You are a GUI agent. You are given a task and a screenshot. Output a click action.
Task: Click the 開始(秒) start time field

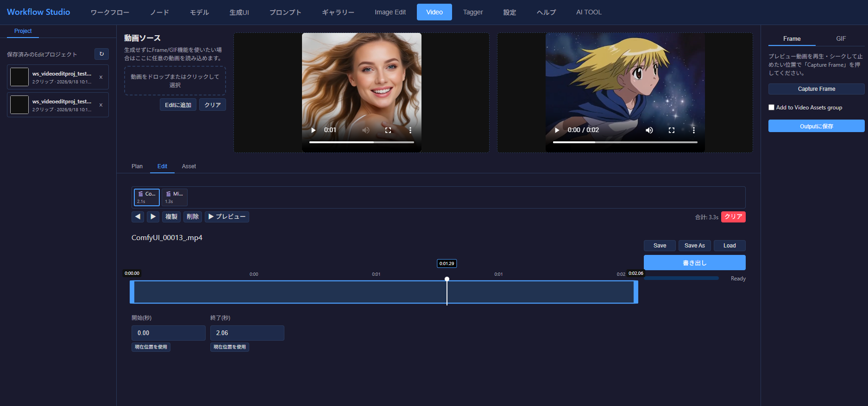coord(168,333)
